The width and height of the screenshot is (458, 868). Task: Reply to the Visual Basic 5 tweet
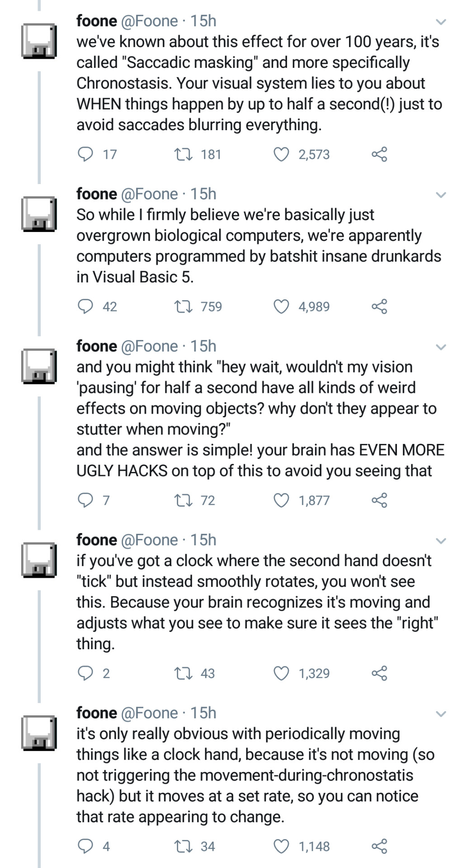(85, 307)
